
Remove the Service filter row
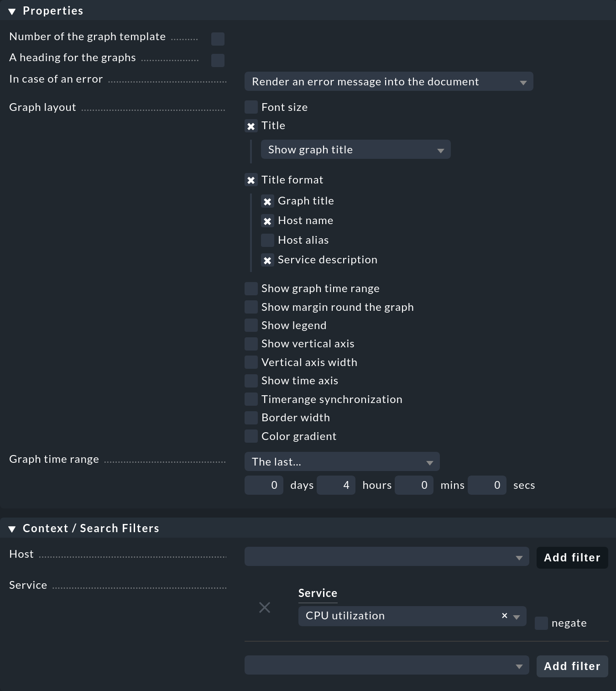(x=265, y=607)
